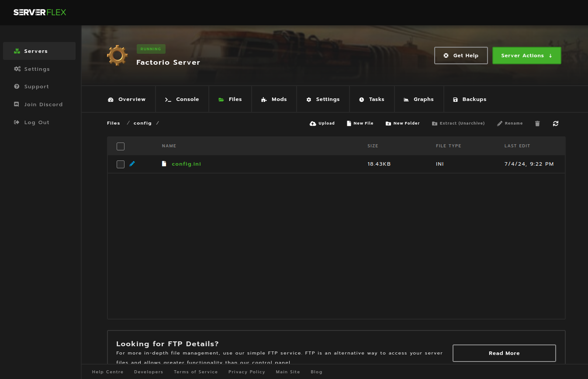Screen dimensions: 588x379
Task: Open Terms of Service footer link
Action: pyautogui.click(x=196, y=372)
